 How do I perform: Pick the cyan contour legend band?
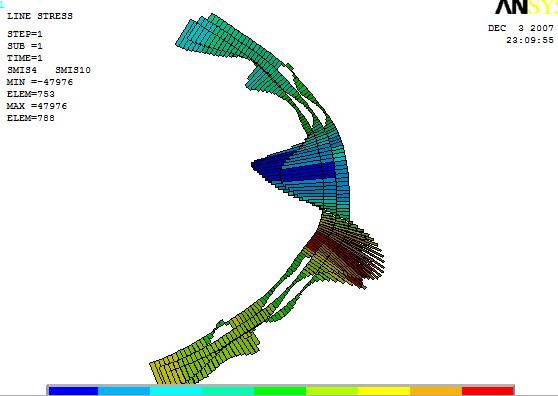coord(176,391)
